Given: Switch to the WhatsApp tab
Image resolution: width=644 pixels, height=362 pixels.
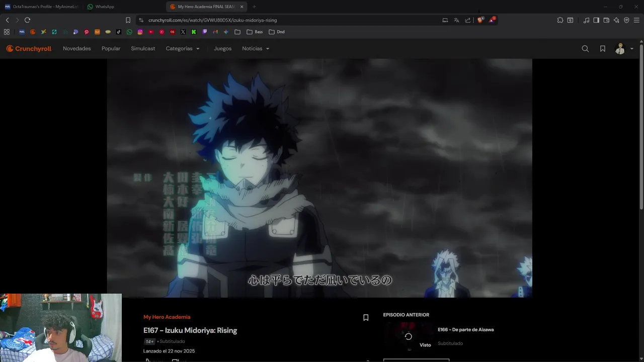Looking at the screenshot, I should click(x=124, y=7).
